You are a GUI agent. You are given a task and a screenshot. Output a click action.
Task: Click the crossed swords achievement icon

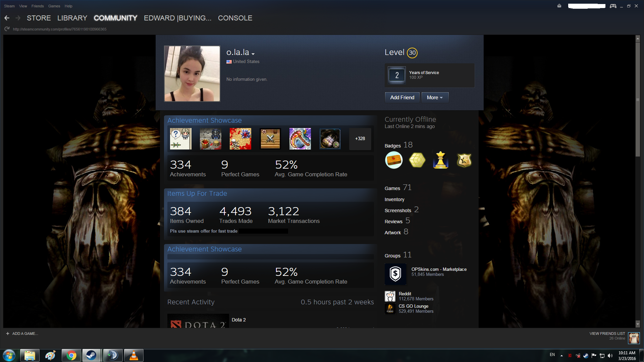point(270,139)
